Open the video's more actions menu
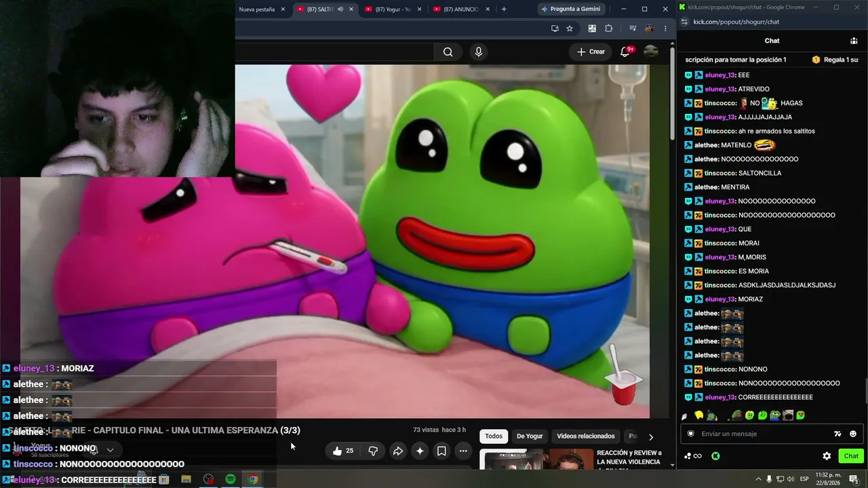The height and width of the screenshot is (488, 868). (x=463, y=451)
